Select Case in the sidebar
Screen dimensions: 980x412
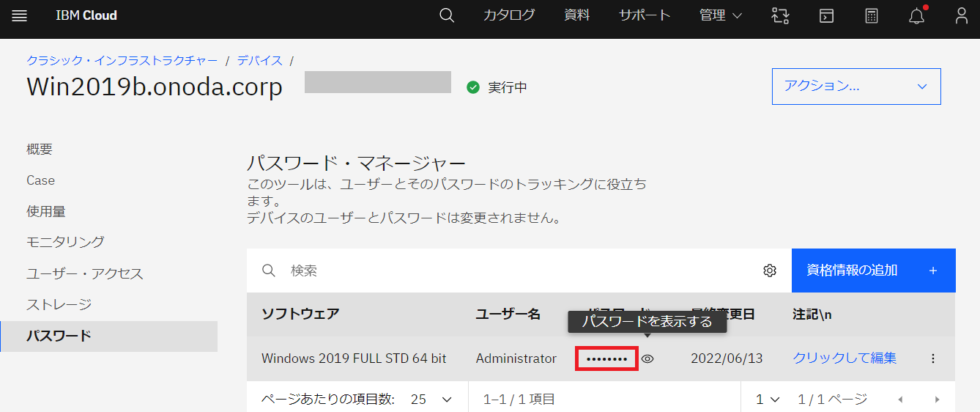(40, 180)
